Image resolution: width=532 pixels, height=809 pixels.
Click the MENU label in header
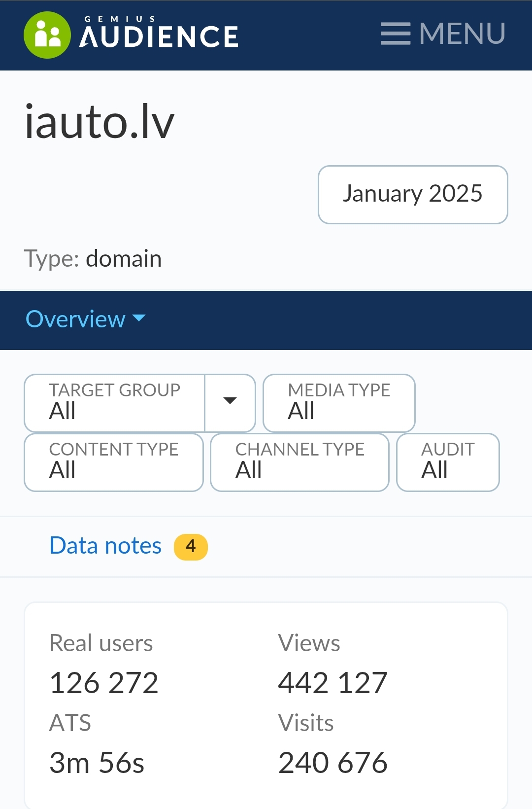tap(462, 34)
